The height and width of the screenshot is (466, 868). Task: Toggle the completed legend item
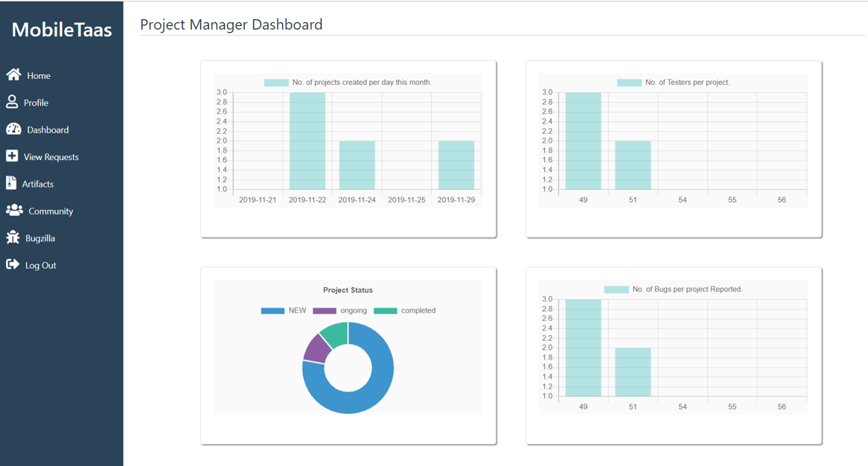[405, 310]
